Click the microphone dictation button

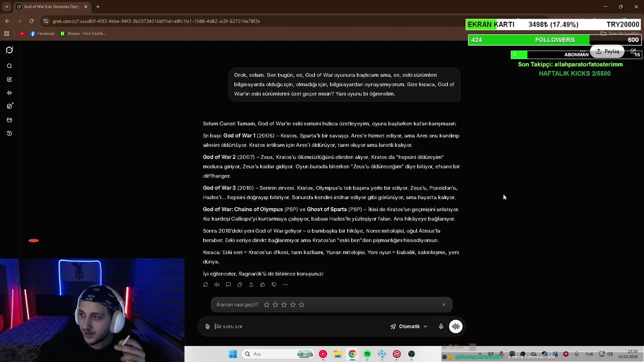441,326
